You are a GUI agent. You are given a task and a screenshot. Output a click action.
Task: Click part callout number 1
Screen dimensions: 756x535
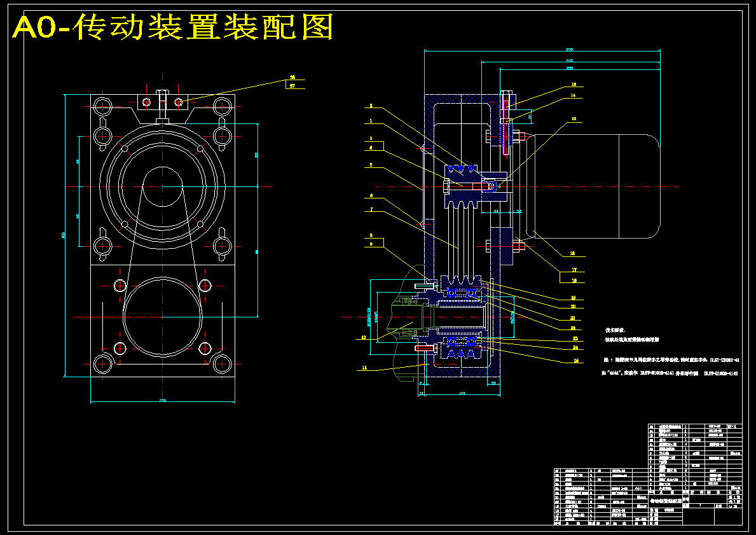(x=371, y=121)
